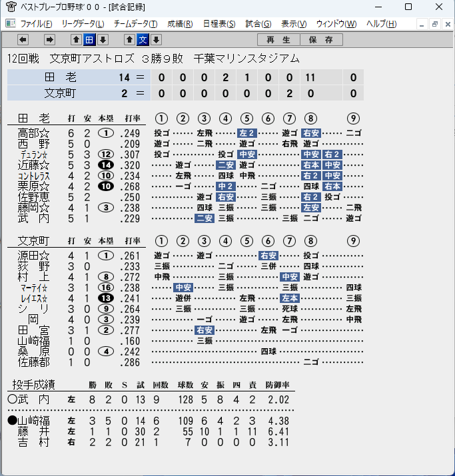Click the left arrow back toolbar icon
This screenshot has width=455, height=476.
pyautogui.click(x=23, y=39)
